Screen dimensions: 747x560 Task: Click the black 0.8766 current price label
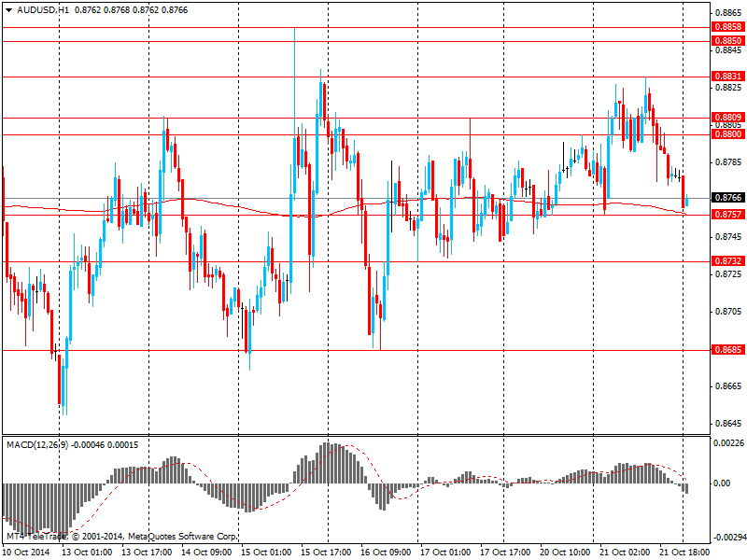tap(727, 198)
